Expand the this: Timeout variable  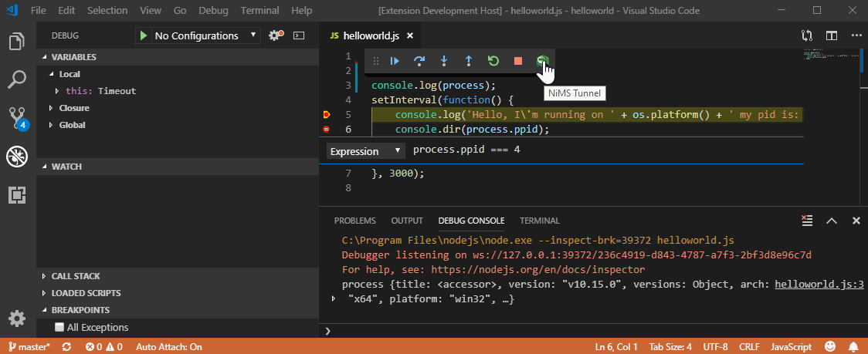click(x=178, y=91)
